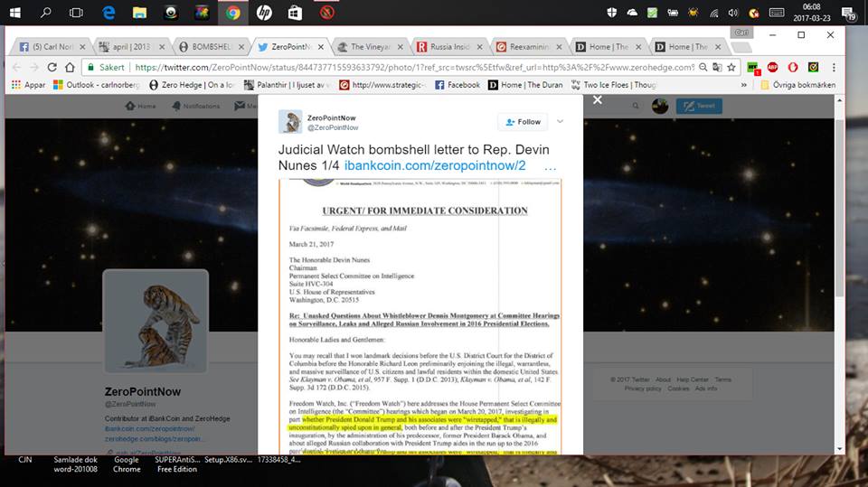Open Microsoft Edge from taskbar

[108, 13]
